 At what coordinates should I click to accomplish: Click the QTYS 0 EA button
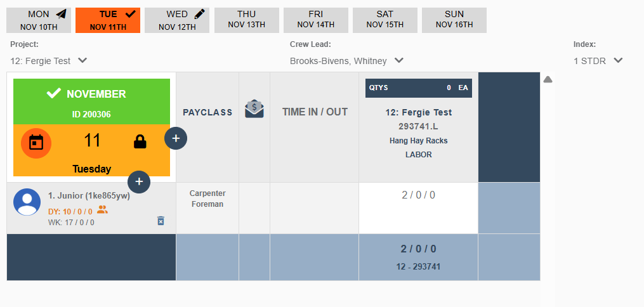pyautogui.click(x=418, y=88)
